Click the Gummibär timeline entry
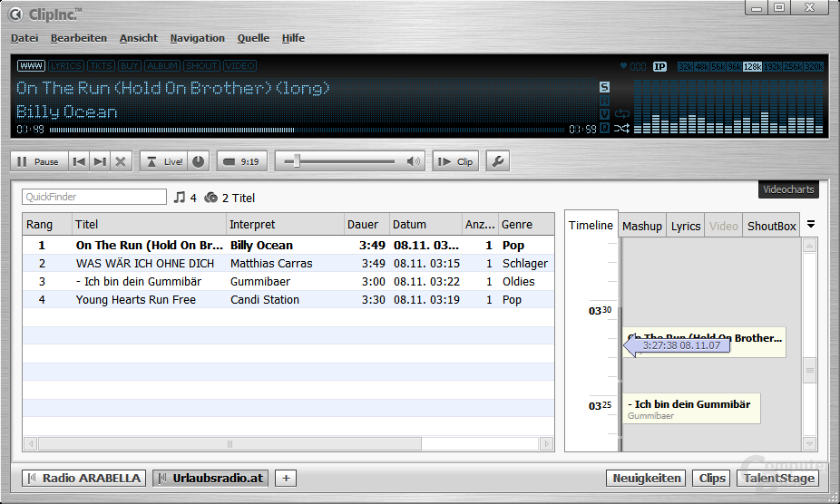This screenshot has height=504, width=840. [691, 409]
